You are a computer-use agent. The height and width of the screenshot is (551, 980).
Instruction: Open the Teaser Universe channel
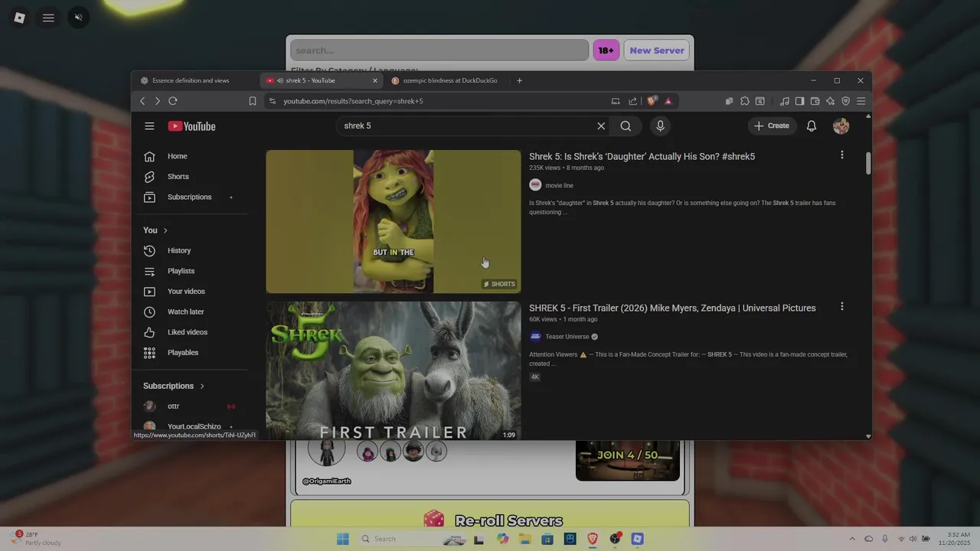point(567,337)
